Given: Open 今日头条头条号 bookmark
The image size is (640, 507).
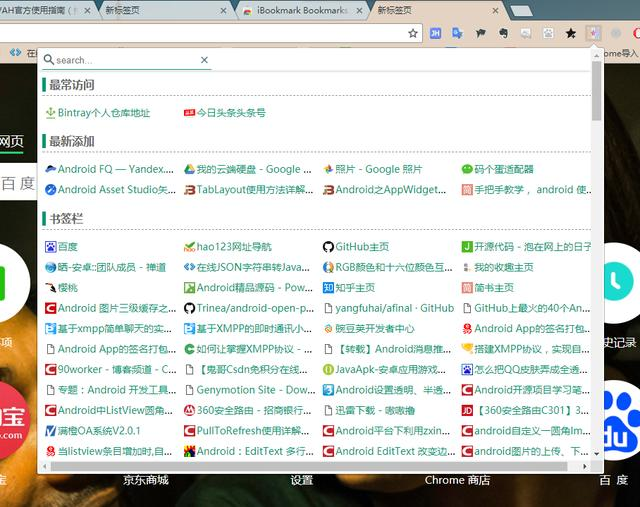Looking at the screenshot, I should click(x=224, y=113).
